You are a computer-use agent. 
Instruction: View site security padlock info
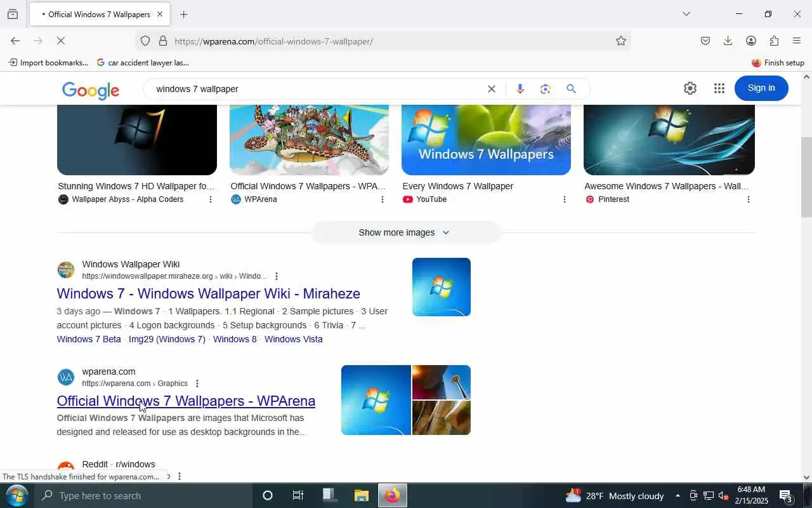pyautogui.click(x=163, y=41)
